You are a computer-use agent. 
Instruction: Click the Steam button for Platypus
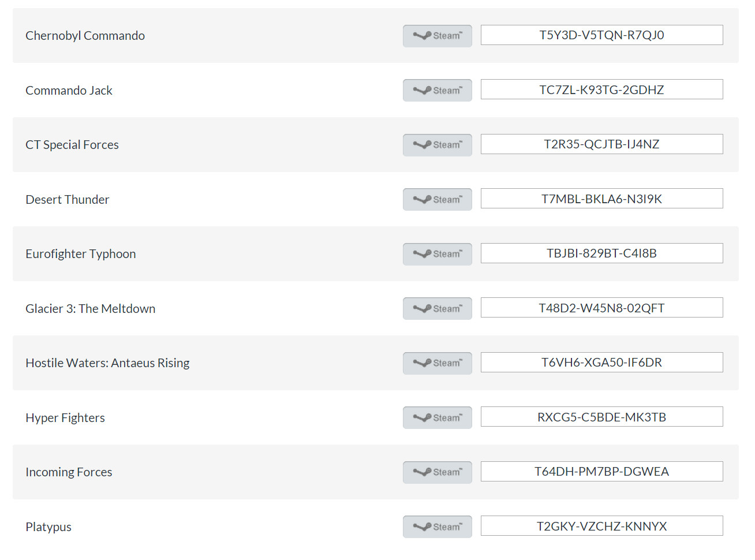(x=438, y=527)
